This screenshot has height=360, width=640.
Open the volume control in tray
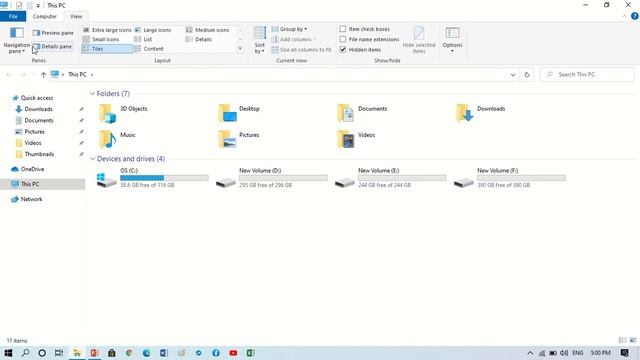564,353
